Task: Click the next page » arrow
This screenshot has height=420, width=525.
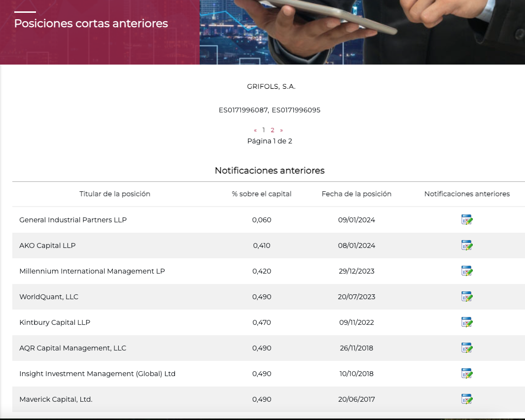Action: coord(281,130)
